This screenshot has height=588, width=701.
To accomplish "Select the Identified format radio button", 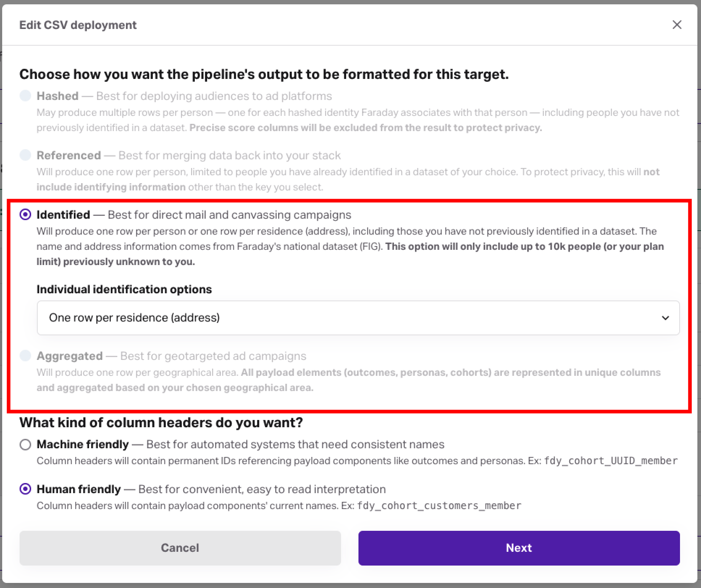I will coord(25,215).
